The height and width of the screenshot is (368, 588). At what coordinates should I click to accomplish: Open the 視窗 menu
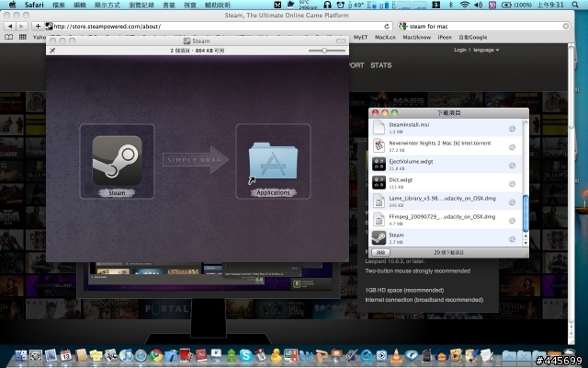(x=190, y=5)
